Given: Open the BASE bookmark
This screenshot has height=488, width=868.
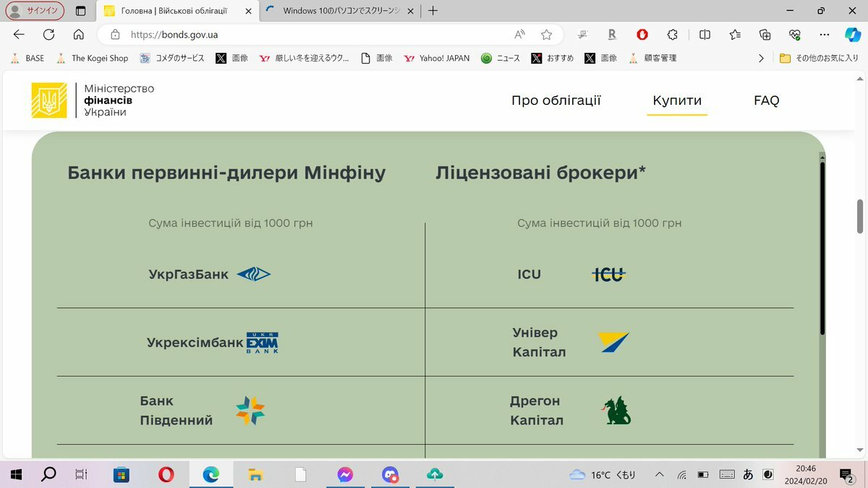Looking at the screenshot, I should point(27,58).
